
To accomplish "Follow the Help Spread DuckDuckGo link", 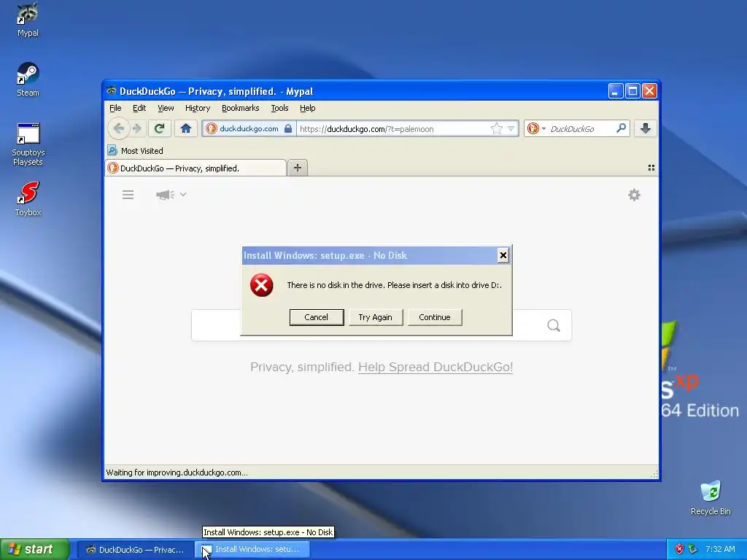I will tap(436, 367).
